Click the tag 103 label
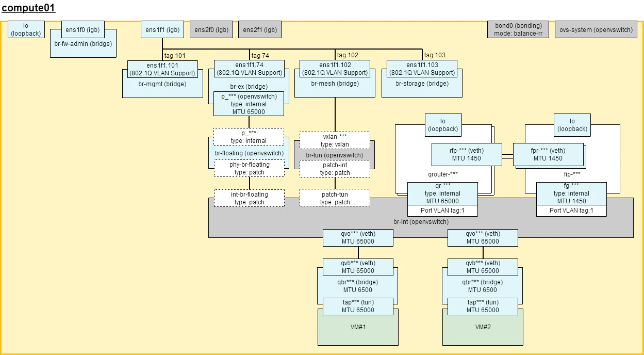Screen dimensions: 644x355 coord(435,55)
